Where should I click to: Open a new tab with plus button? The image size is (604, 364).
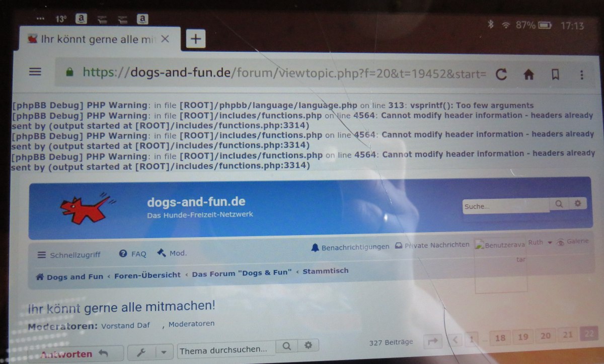[x=196, y=39]
